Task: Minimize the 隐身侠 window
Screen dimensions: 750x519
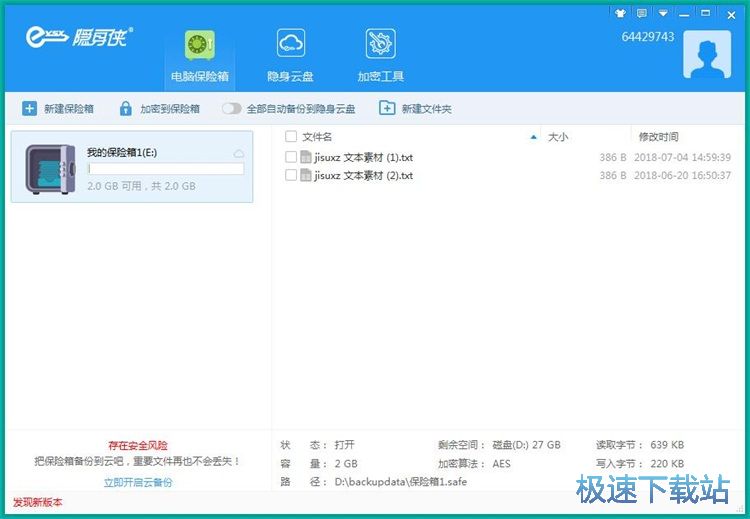Action: (x=684, y=14)
